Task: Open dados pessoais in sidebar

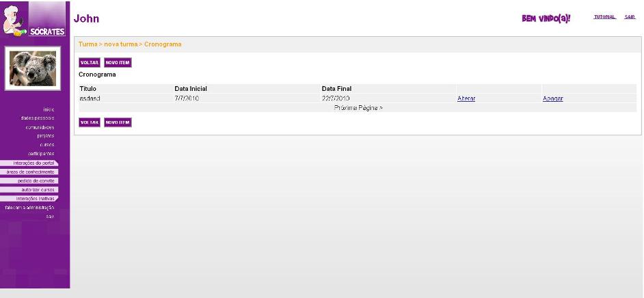Action: coord(38,118)
